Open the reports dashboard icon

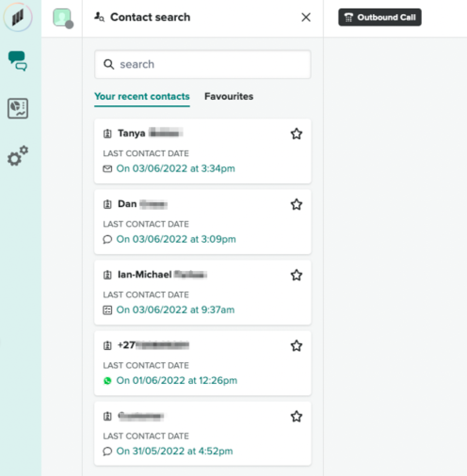coord(18,108)
